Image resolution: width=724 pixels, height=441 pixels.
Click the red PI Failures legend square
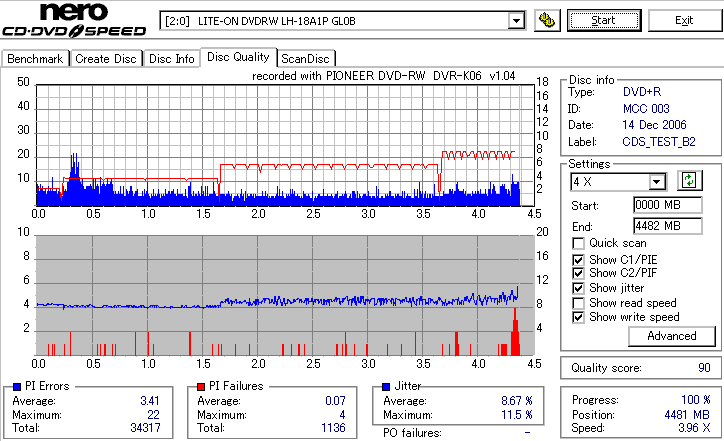pyautogui.click(x=201, y=387)
